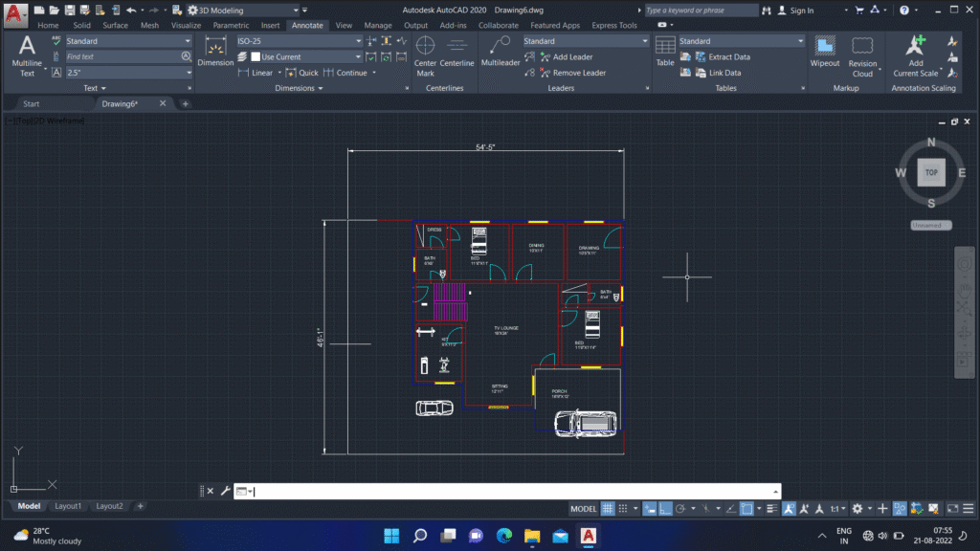Open File Explorer from taskbar
Screen dimensions: 980x551
point(532,536)
